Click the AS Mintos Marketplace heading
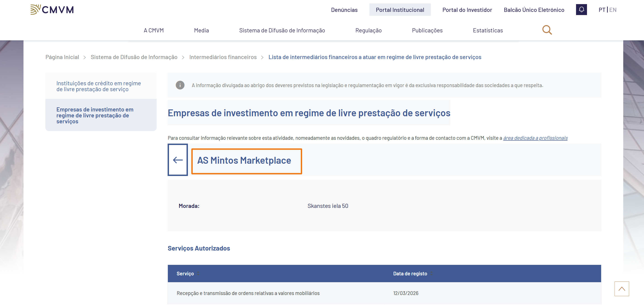This screenshot has width=644, height=305. click(x=244, y=160)
